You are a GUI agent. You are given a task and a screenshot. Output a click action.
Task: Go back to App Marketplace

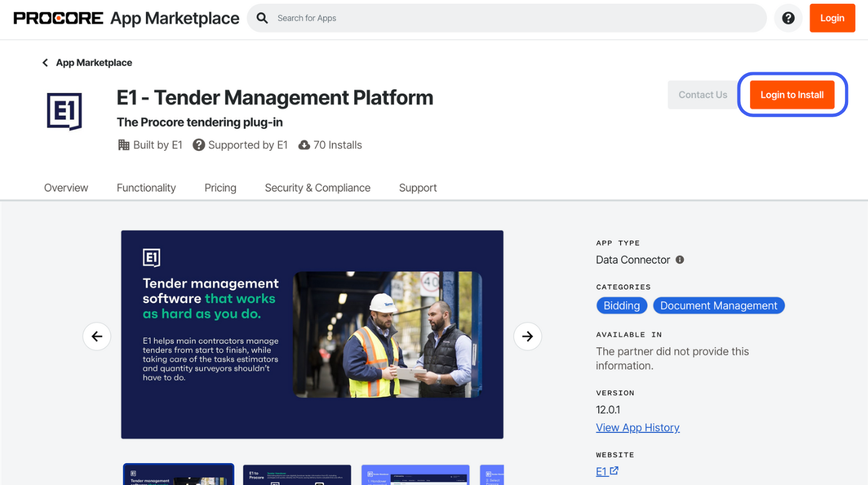pos(94,62)
